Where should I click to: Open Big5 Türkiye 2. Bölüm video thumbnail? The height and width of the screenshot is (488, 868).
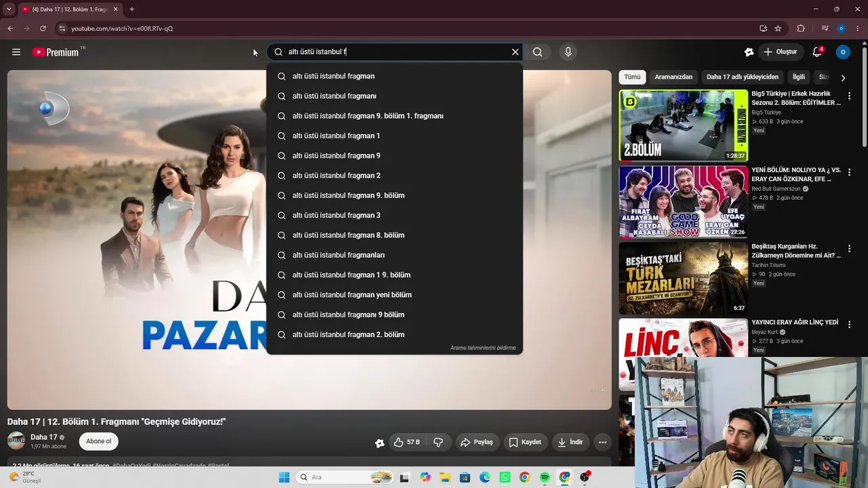click(684, 125)
